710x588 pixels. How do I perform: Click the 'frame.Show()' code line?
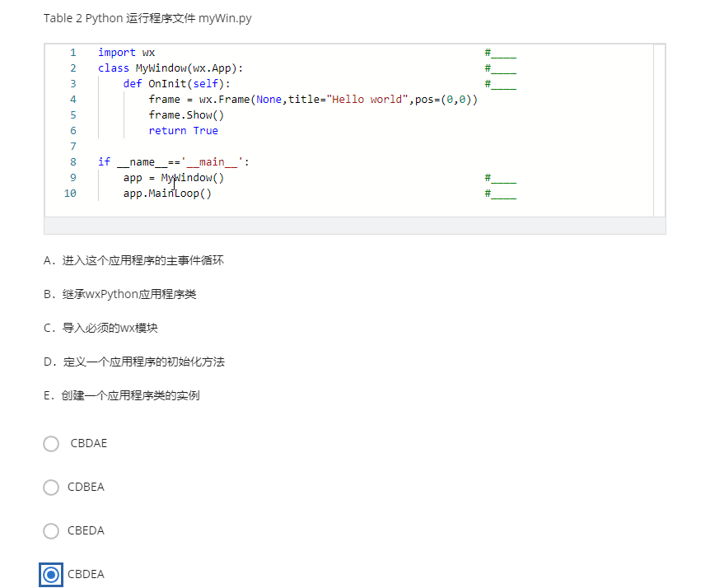pos(186,115)
